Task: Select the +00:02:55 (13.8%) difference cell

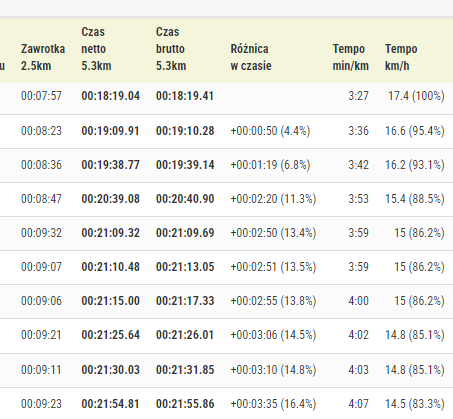Action: coord(273,301)
